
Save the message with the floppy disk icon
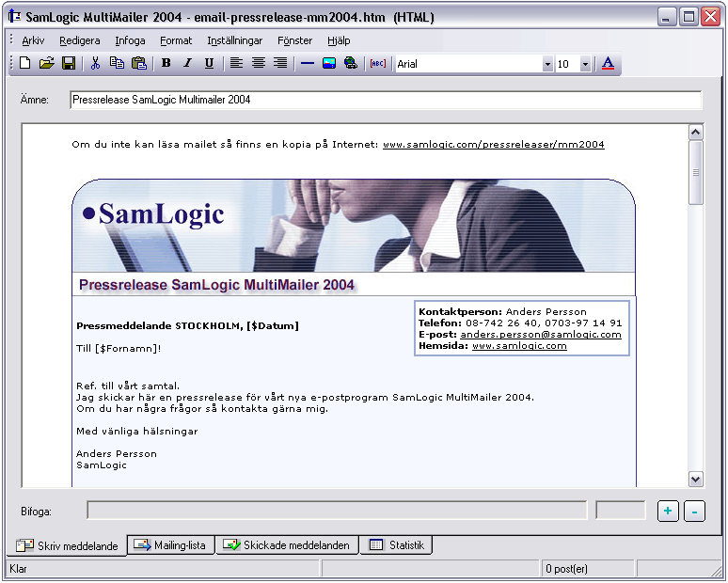point(69,63)
